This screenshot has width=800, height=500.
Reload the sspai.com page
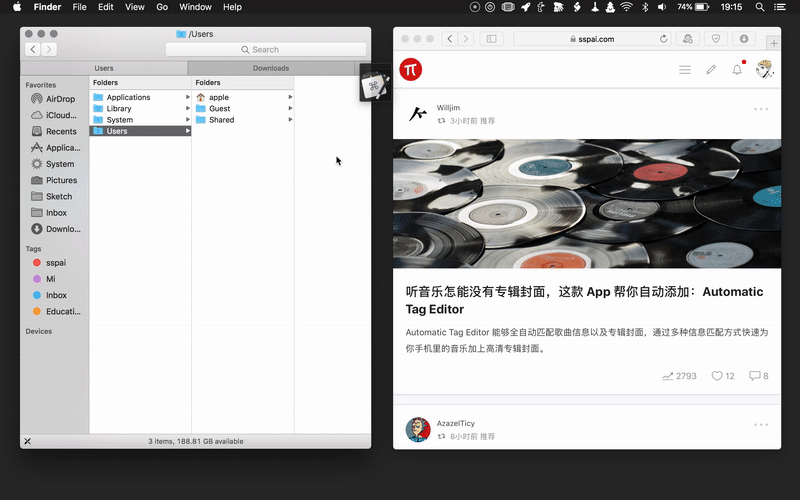coord(663,39)
